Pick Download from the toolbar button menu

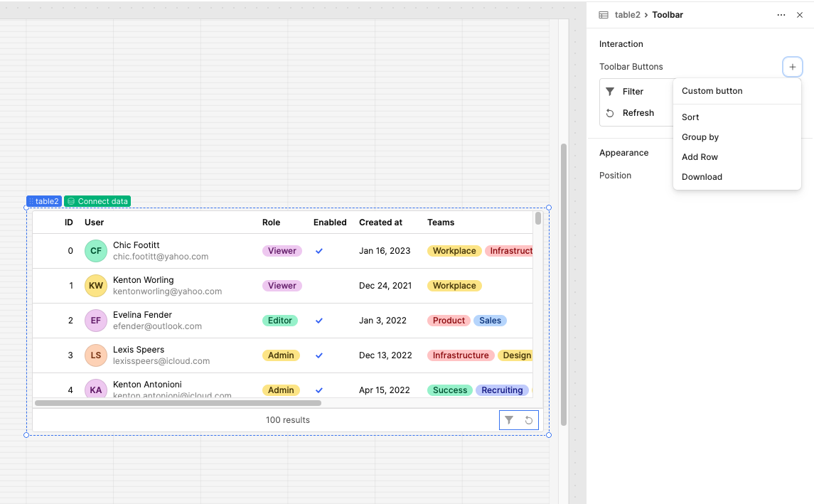coord(702,177)
